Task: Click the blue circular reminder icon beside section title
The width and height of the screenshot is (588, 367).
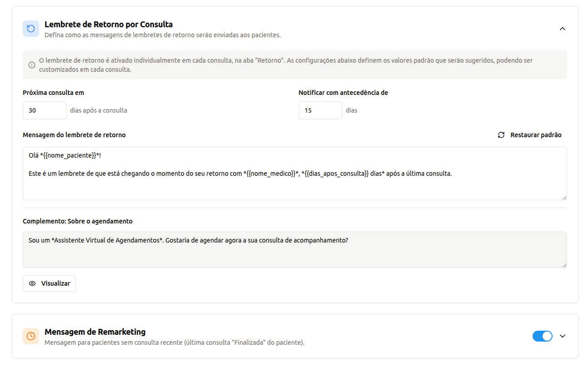Action: [x=31, y=28]
